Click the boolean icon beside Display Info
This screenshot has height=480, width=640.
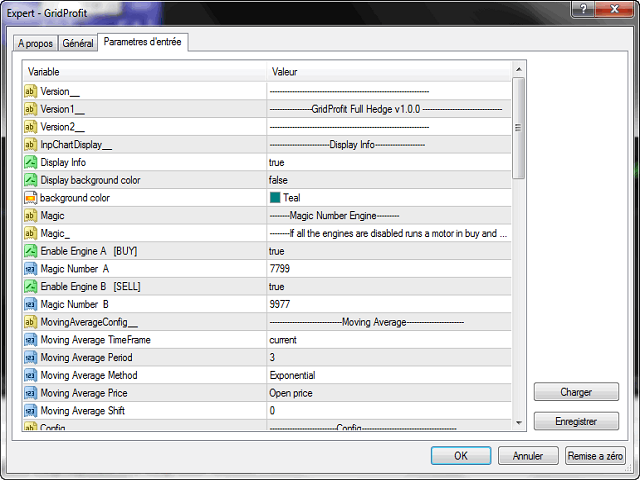(31, 162)
